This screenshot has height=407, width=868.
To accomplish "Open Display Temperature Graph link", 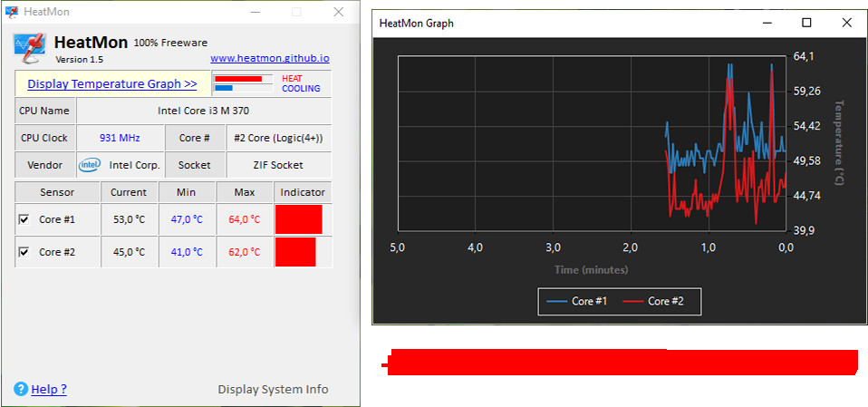I will [111, 83].
